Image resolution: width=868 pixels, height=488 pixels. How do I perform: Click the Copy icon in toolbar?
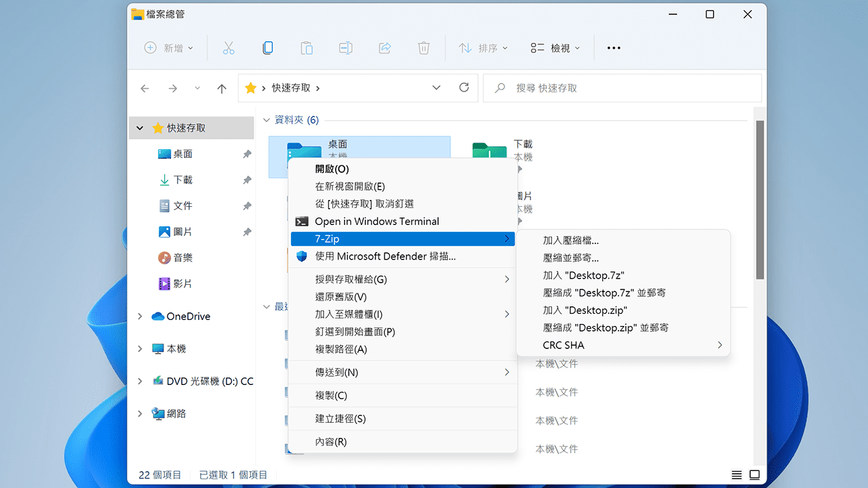coord(268,48)
